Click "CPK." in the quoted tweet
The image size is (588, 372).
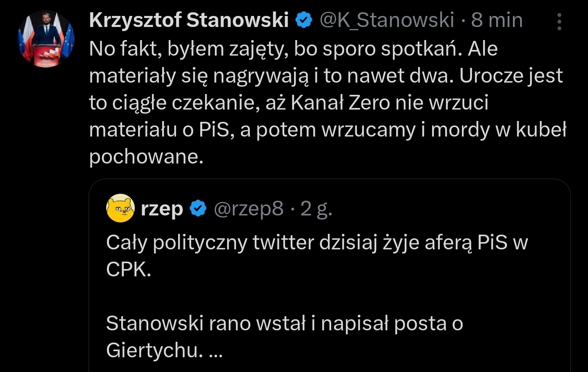pyautogui.click(x=129, y=269)
